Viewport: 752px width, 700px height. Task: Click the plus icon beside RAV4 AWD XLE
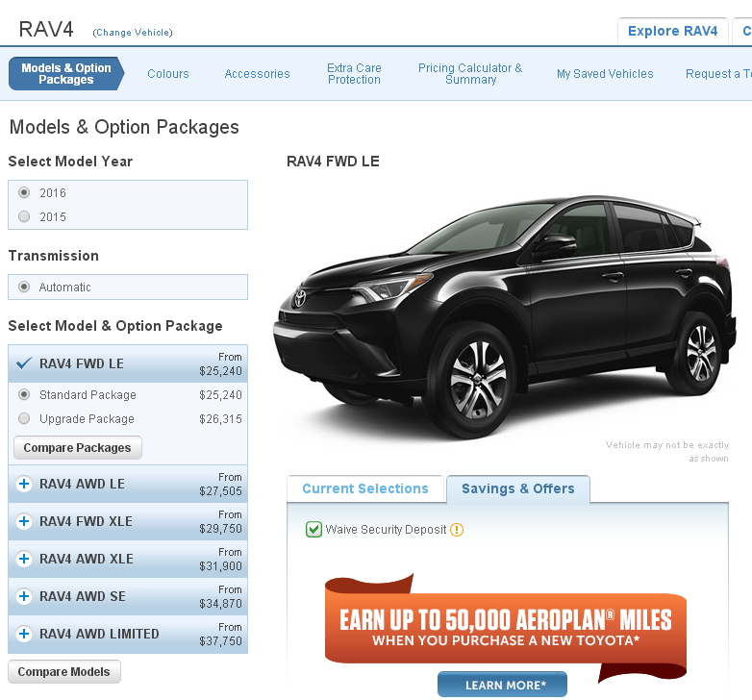click(x=25, y=560)
